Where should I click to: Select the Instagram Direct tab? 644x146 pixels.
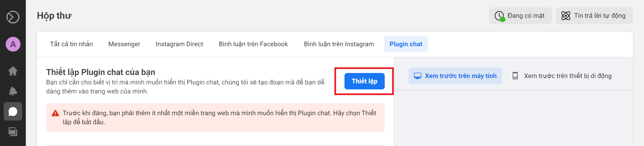click(x=179, y=44)
